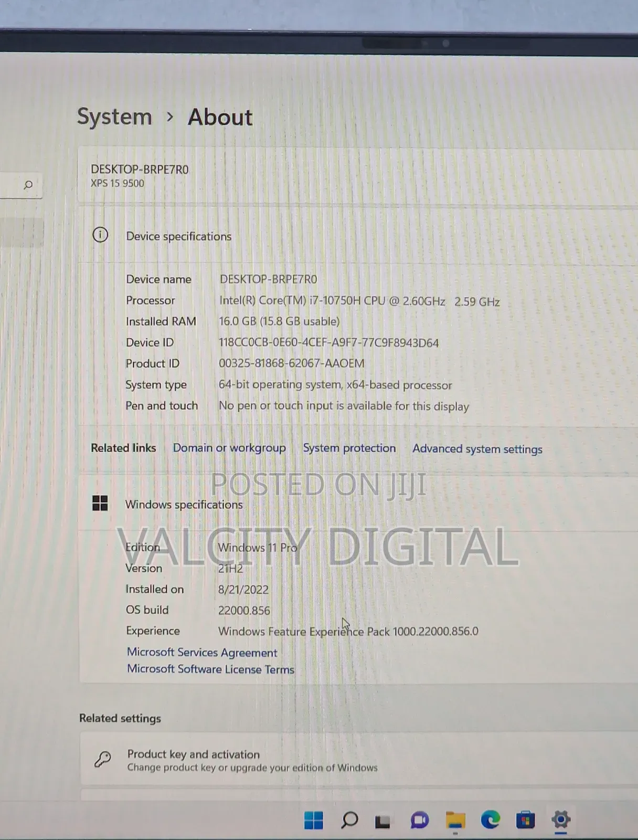The height and width of the screenshot is (840, 638).
Task: Select the 64-bit operating system text
Action: tap(335, 385)
